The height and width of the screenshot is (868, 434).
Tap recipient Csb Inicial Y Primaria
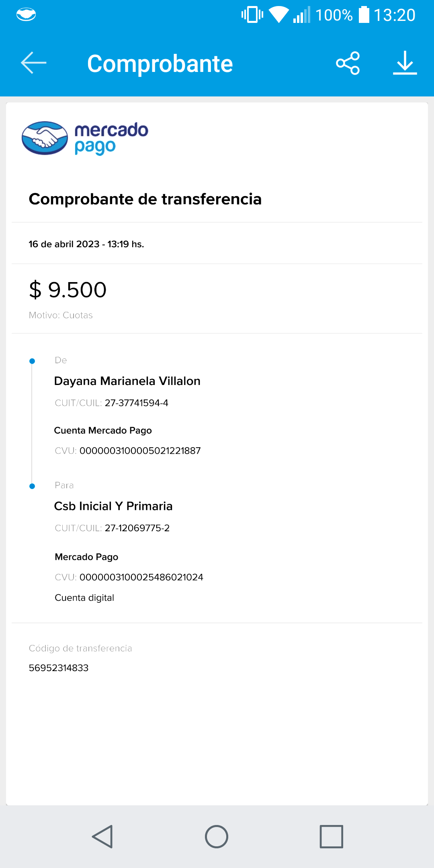tap(113, 506)
